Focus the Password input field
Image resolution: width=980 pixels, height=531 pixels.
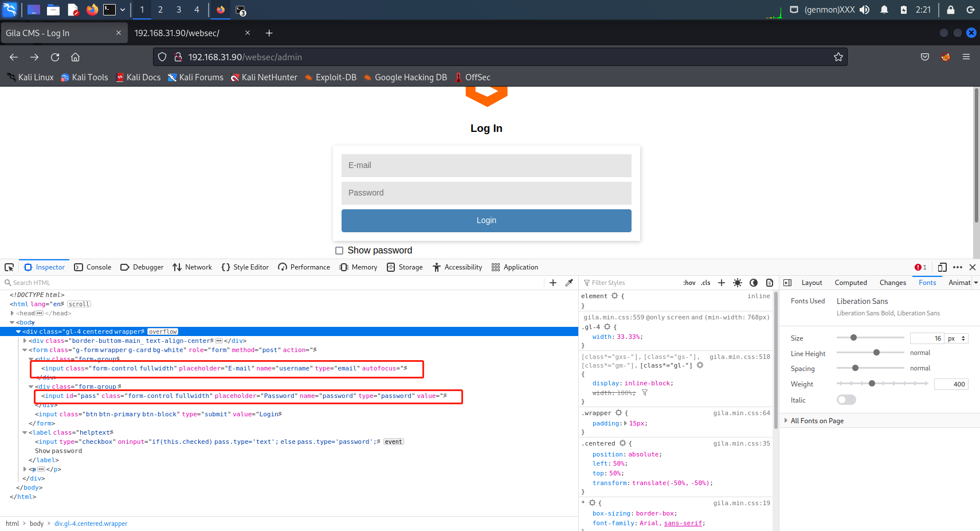487,193
